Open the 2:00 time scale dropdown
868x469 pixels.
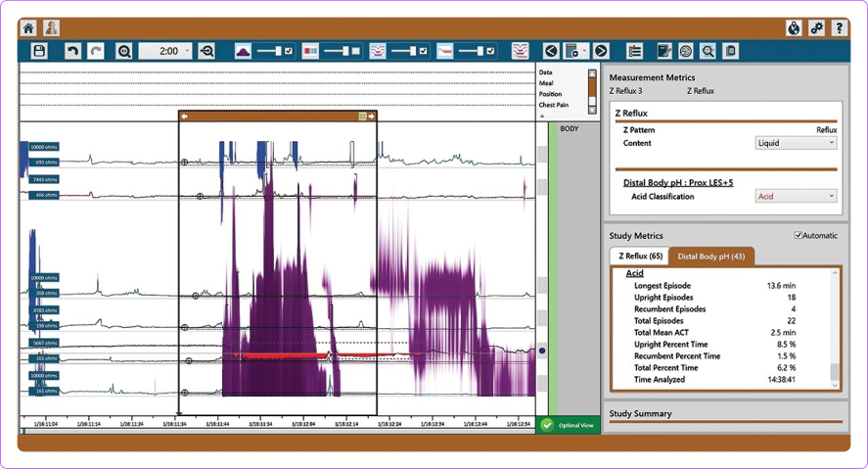[x=165, y=51]
